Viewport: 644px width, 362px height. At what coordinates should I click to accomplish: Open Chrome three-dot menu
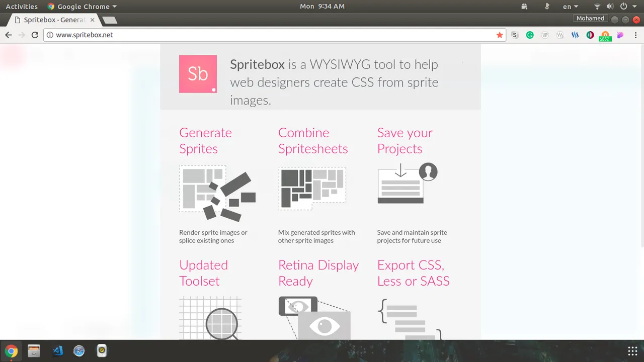635,35
